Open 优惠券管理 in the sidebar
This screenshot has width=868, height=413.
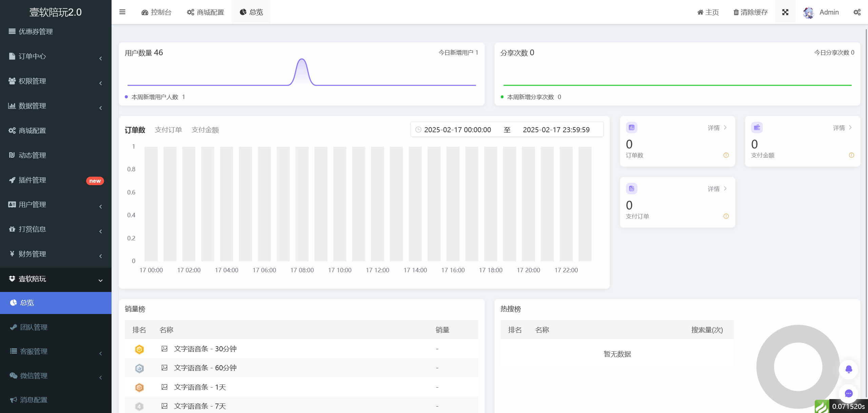(x=35, y=32)
